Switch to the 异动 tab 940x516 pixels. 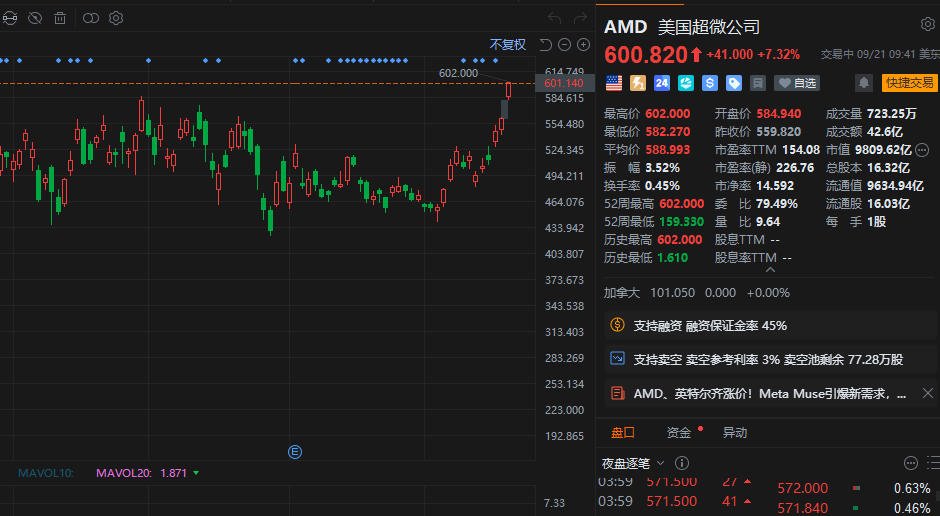click(x=735, y=433)
